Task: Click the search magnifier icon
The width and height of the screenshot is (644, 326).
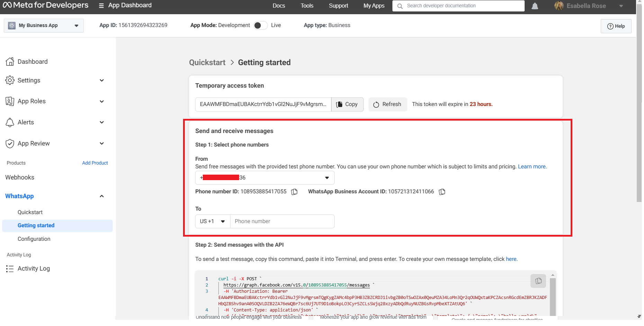Action: click(x=400, y=6)
